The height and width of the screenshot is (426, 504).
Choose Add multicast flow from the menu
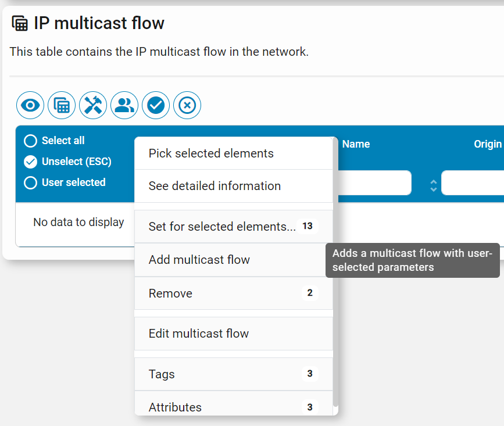[x=198, y=260]
